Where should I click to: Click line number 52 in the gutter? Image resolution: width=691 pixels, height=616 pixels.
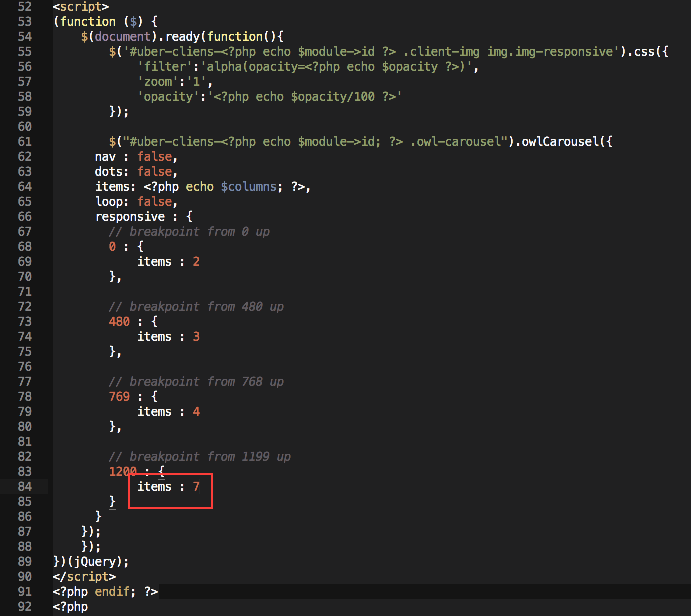pos(25,7)
